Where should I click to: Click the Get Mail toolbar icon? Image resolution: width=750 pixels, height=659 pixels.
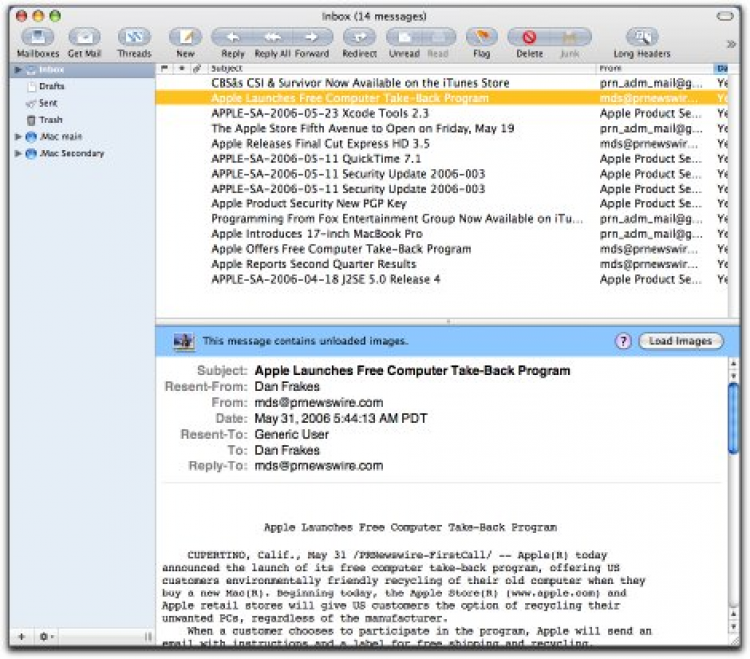[85, 37]
